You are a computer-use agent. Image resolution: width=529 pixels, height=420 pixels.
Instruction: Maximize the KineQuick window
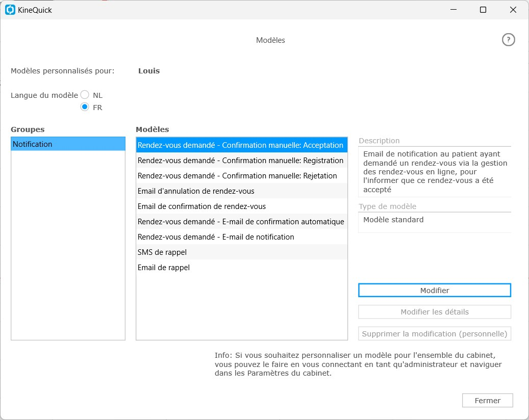[483, 10]
